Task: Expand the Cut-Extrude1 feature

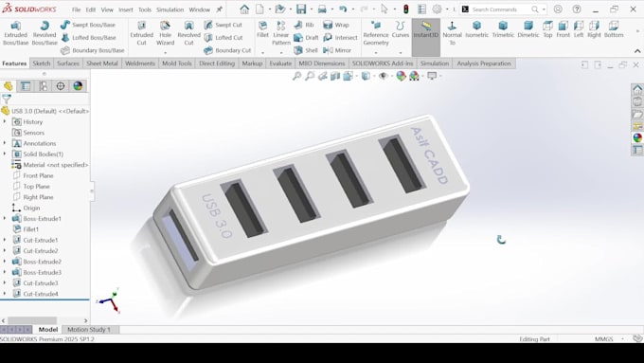Action: (x=5, y=240)
